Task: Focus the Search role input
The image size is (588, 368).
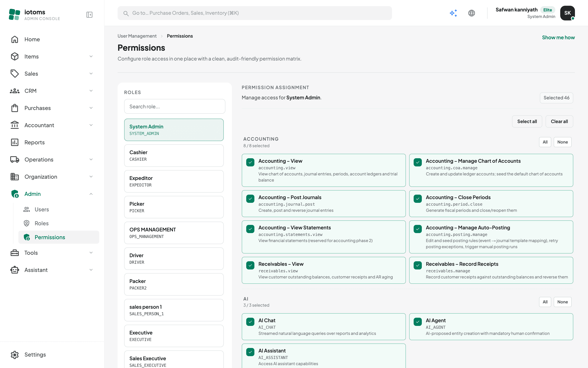Action: click(175, 106)
